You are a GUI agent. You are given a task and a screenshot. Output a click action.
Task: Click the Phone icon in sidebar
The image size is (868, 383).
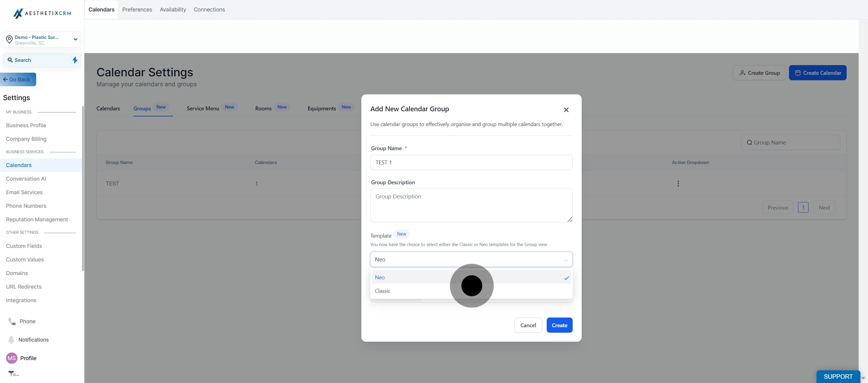[x=12, y=321]
